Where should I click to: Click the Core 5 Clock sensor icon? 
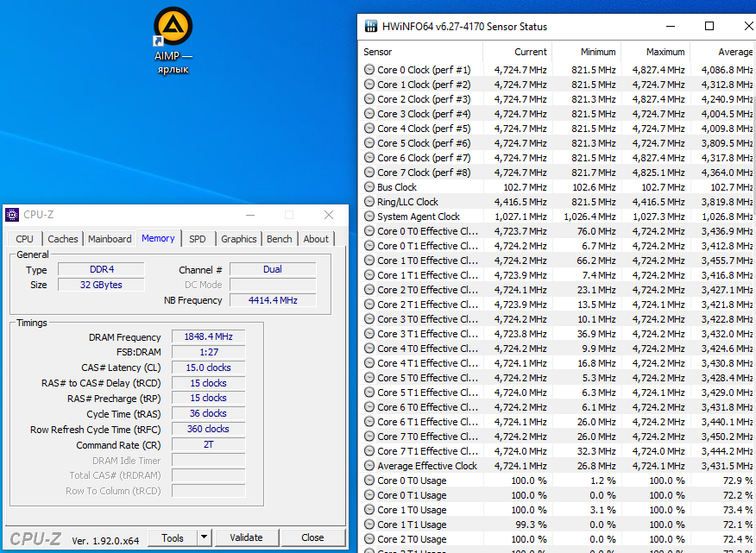(x=369, y=142)
